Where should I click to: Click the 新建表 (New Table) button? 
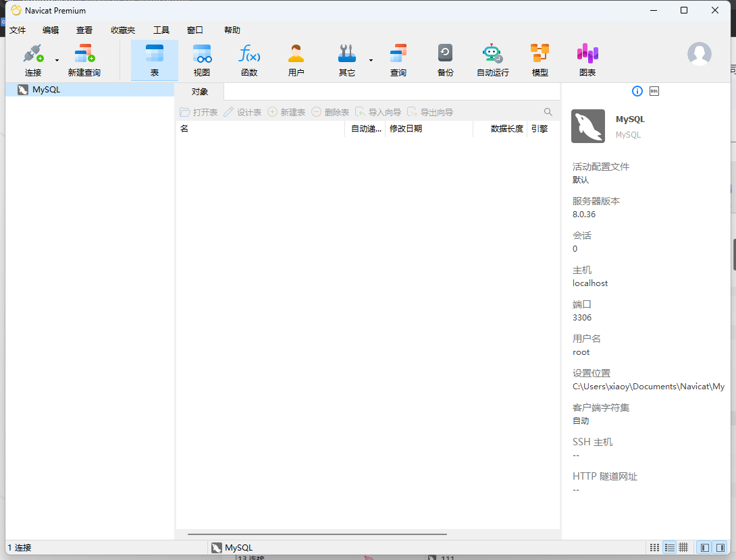[286, 112]
